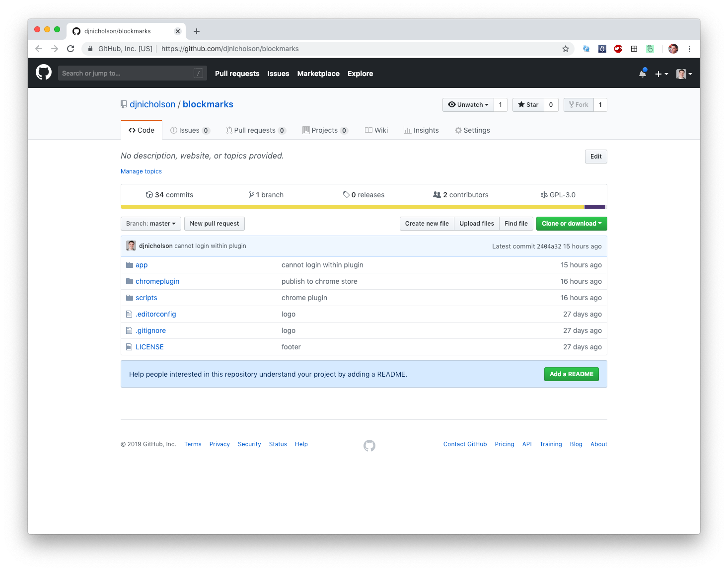Click the .editorconfig file icon
Image resolution: width=728 pixels, height=571 pixels.
tap(129, 314)
